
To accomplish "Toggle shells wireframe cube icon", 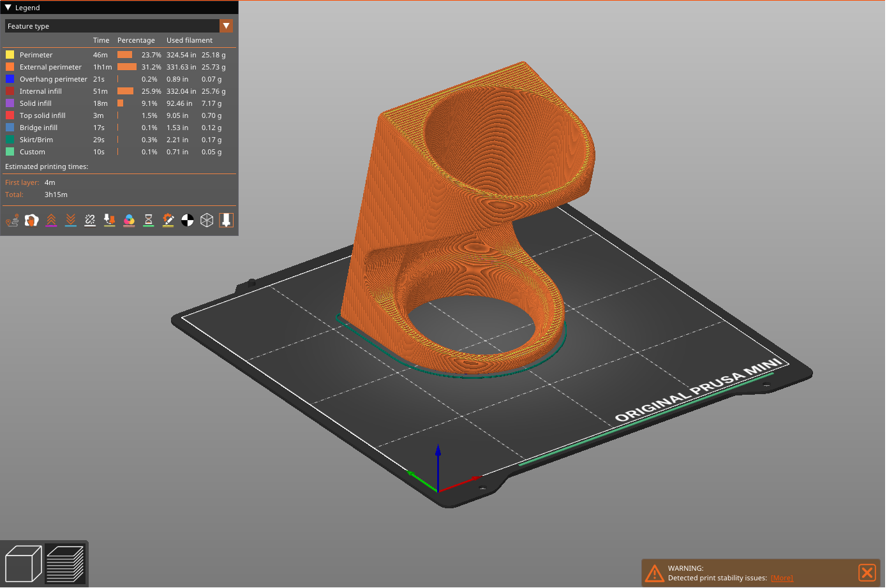I will click(x=207, y=221).
